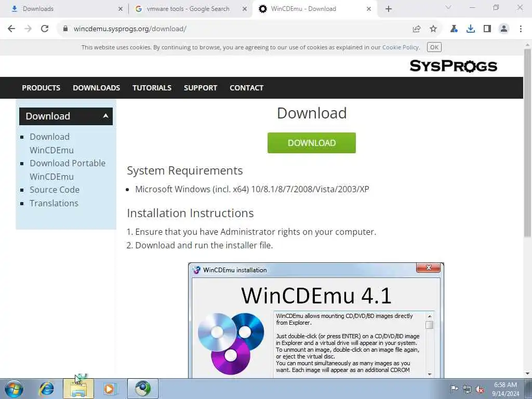Image resolution: width=532 pixels, height=399 pixels.
Task: Close the vmware tools search tab
Action: (244, 9)
